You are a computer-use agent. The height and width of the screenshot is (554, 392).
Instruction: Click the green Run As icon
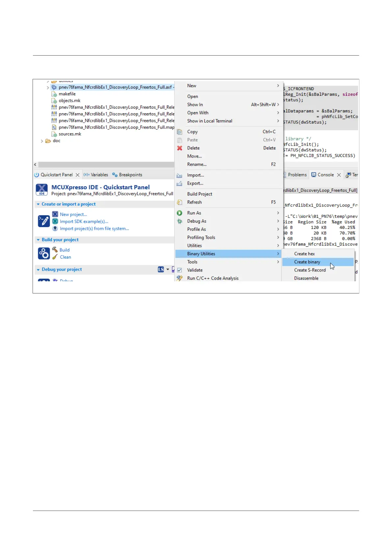point(180,213)
